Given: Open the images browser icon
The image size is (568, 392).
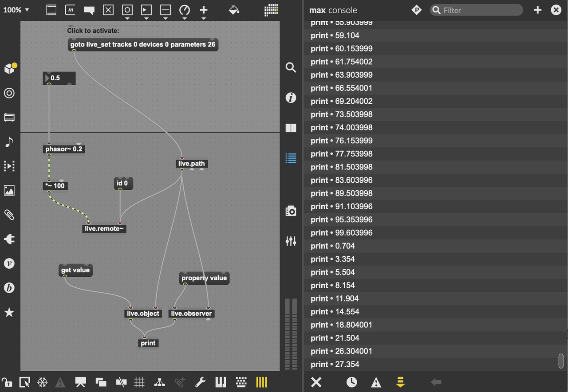Looking at the screenshot, I should click(x=9, y=190).
